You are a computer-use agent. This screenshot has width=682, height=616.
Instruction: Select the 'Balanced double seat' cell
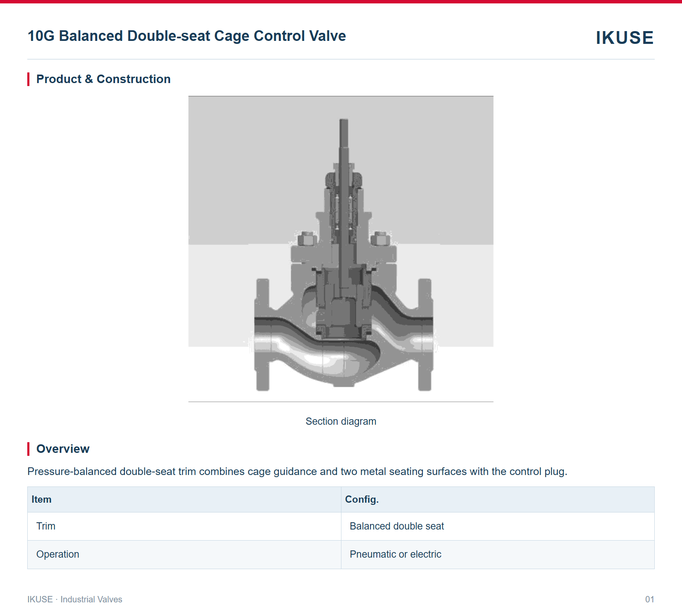pos(497,526)
